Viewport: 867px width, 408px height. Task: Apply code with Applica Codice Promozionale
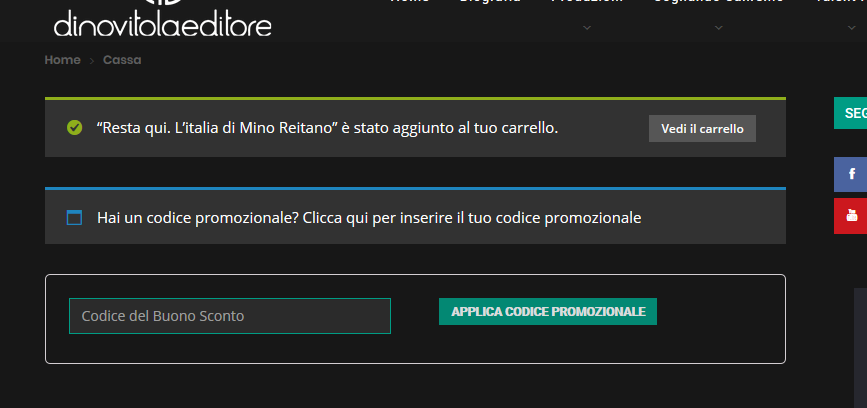click(x=548, y=312)
